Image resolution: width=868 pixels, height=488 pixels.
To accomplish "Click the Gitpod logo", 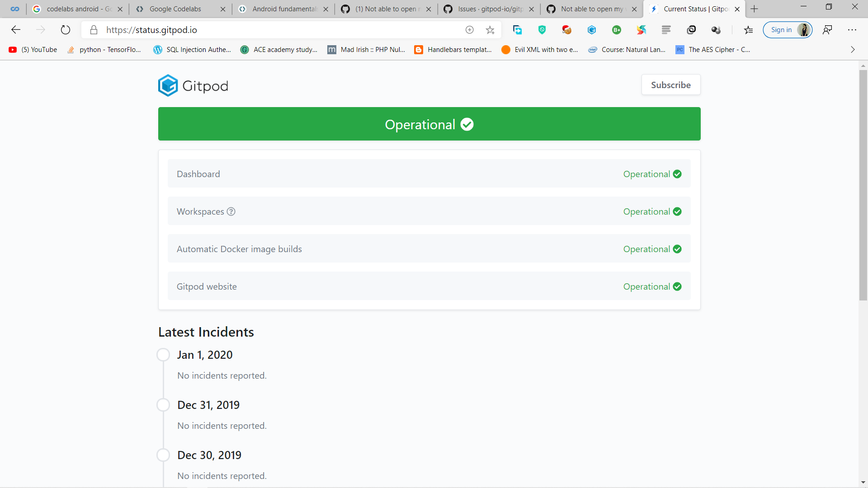I will pyautogui.click(x=193, y=85).
